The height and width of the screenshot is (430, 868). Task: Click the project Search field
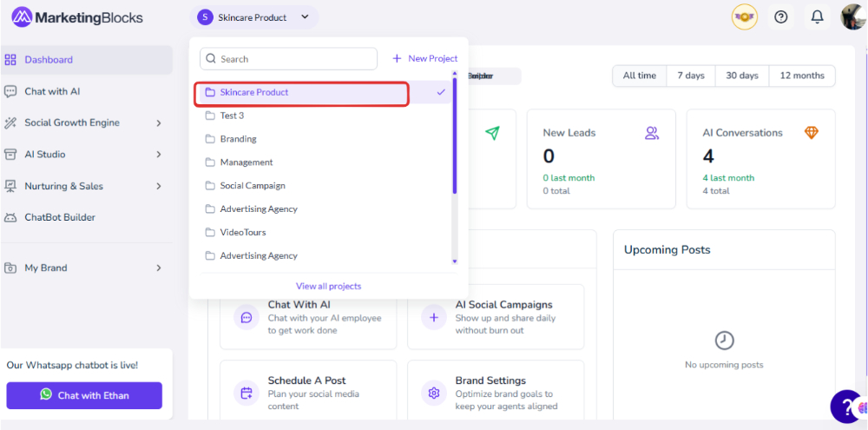pyautogui.click(x=288, y=59)
